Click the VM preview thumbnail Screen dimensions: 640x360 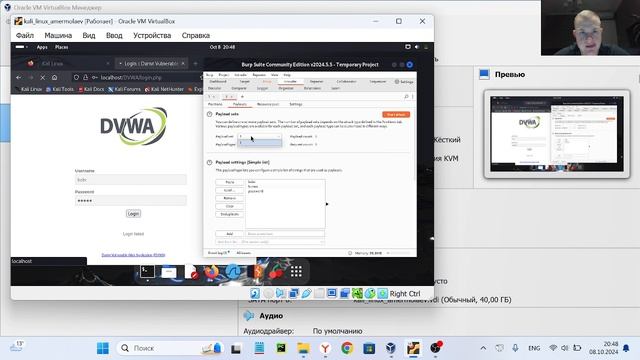(x=557, y=134)
